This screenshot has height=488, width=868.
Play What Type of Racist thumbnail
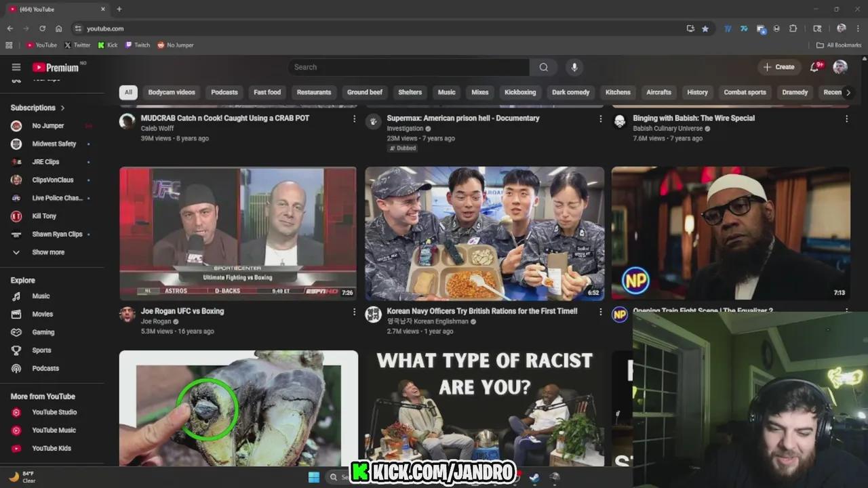point(484,408)
